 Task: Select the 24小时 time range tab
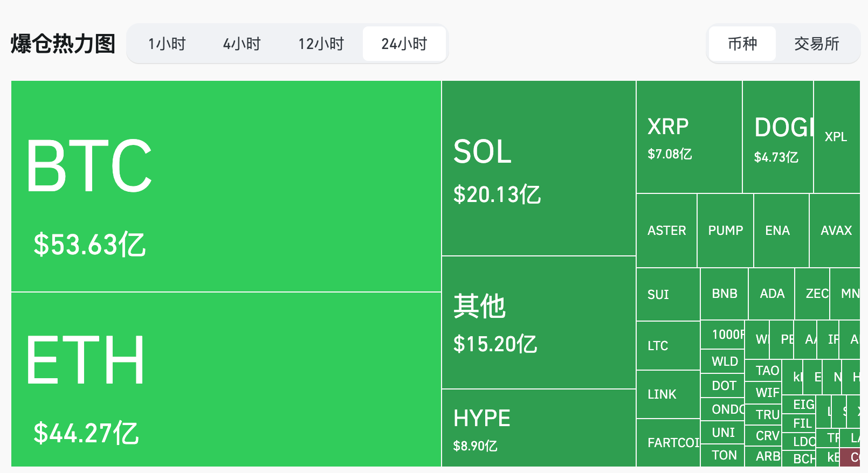pyautogui.click(x=404, y=44)
